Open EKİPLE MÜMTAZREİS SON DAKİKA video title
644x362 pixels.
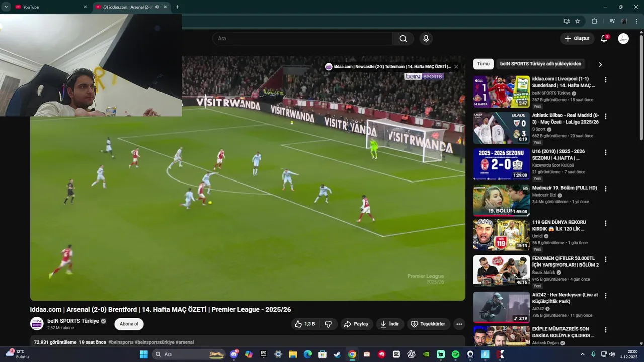pyautogui.click(x=563, y=332)
